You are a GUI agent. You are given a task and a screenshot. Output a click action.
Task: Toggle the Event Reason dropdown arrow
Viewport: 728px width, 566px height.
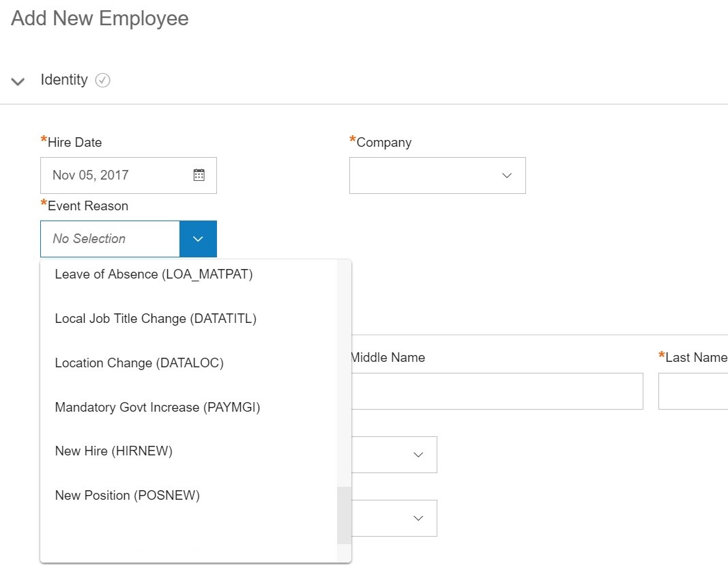pos(198,239)
